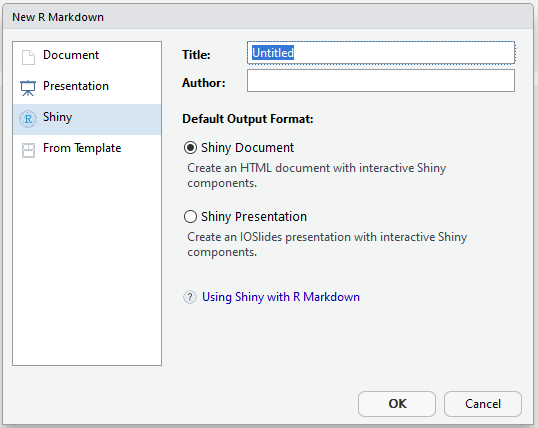Click the New R Markdown title bar
The image size is (538, 428).
(x=268, y=17)
